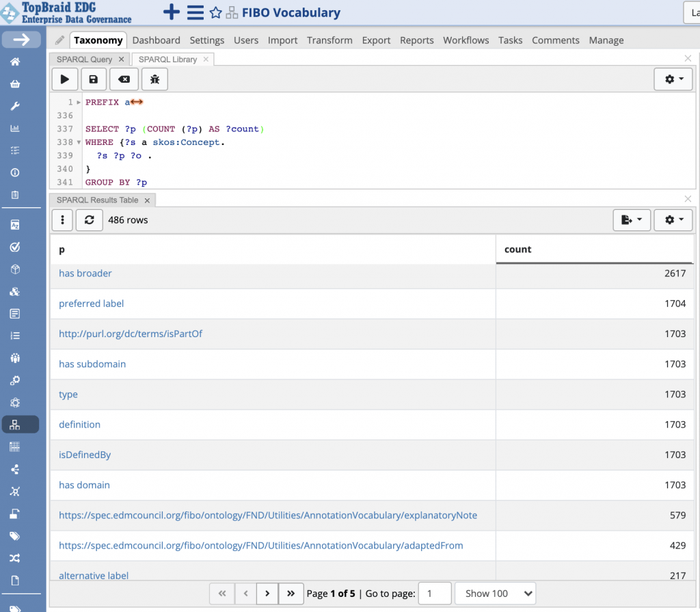Screen dimensions: 700x612
Task: Star FIBO Vocabulary as favorite
Action: 215,12
